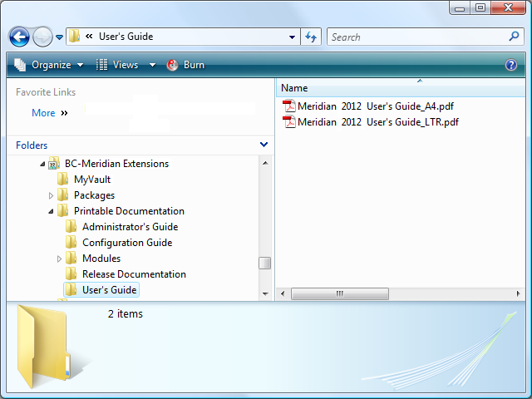
Task: Click the greyed Forward arrow button
Action: tap(42, 37)
